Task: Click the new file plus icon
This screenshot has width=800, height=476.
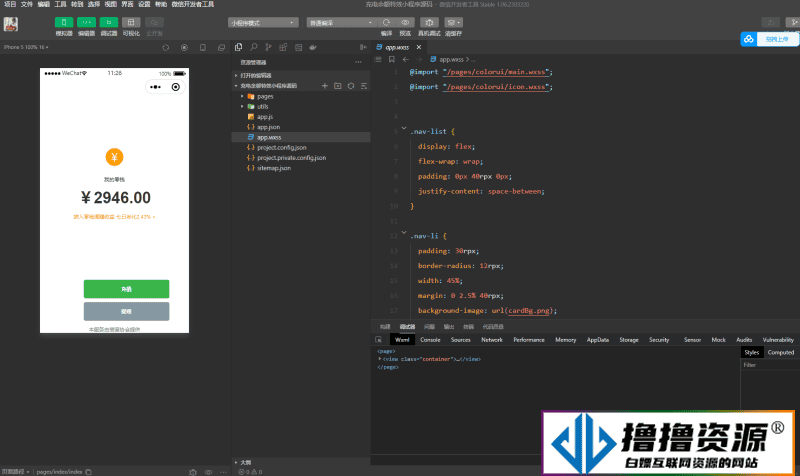Action: (324, 86)
